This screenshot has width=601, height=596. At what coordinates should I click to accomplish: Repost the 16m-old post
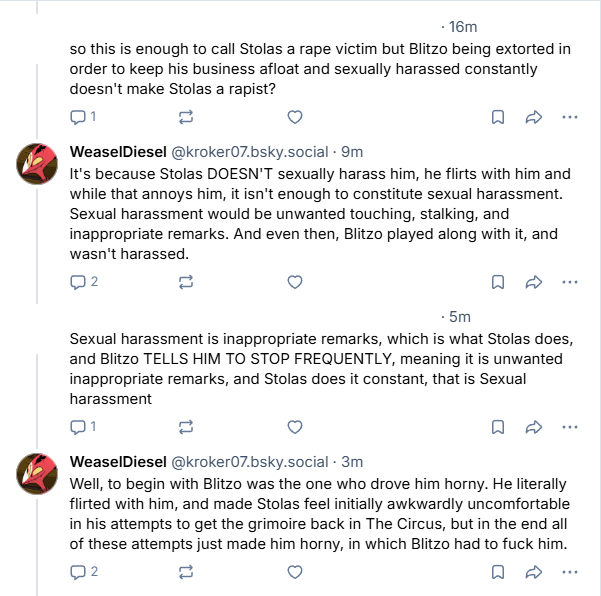point(185,117)
